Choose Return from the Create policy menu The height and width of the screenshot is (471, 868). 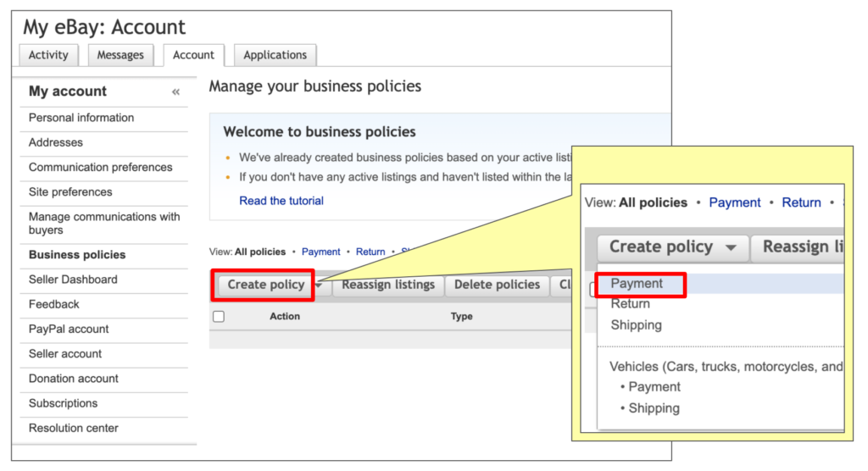630,304
